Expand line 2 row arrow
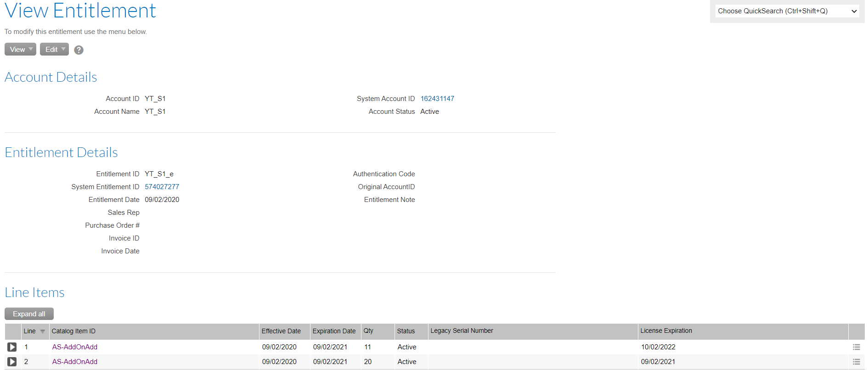 (12, 362)
